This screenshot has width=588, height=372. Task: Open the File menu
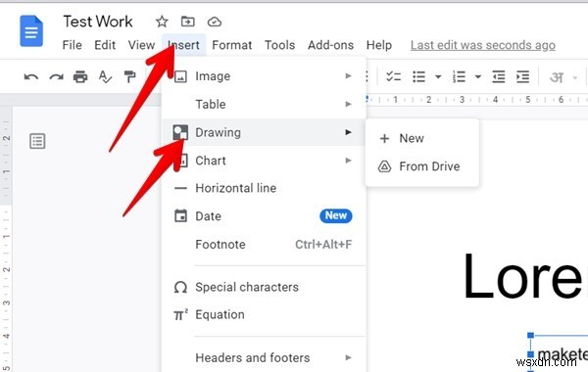point(72,45)
